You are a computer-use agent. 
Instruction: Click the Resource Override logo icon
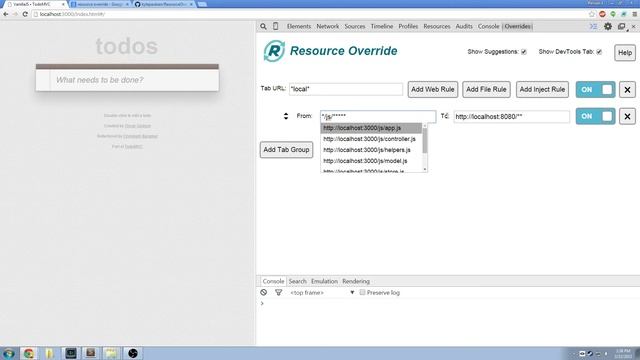point(274,51)
